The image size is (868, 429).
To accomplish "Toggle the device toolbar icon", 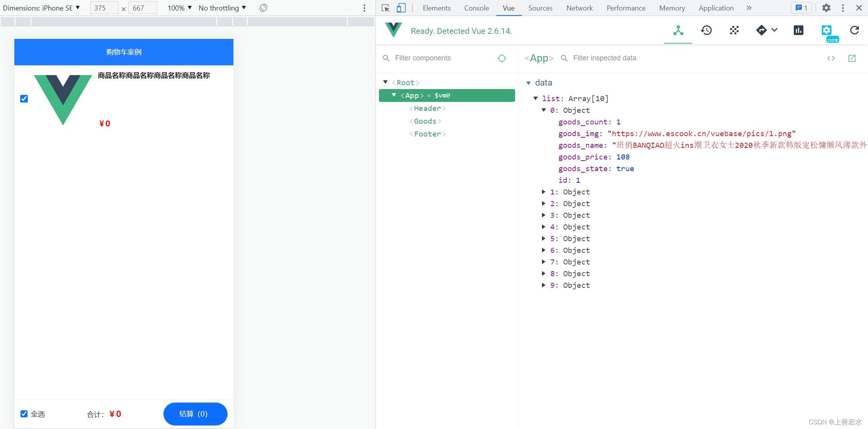I will point(401,8).
